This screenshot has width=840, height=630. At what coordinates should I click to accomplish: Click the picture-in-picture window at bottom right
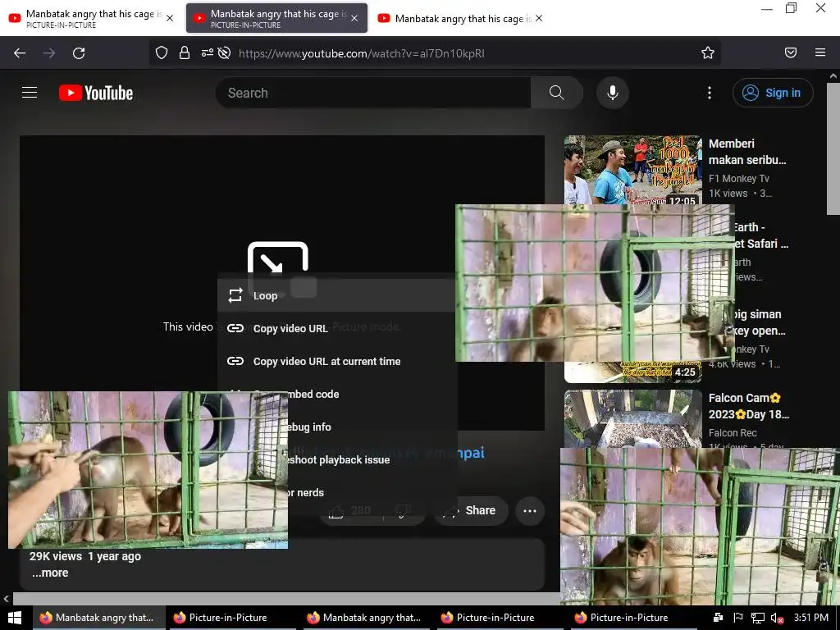click(x=700, y=527)
